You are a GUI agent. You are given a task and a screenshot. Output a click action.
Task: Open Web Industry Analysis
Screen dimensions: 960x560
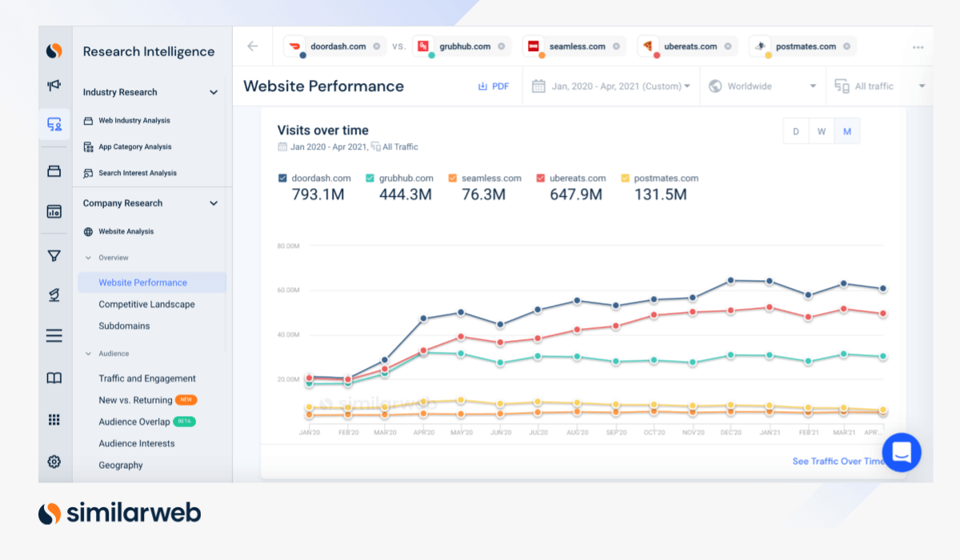point(134,121)
